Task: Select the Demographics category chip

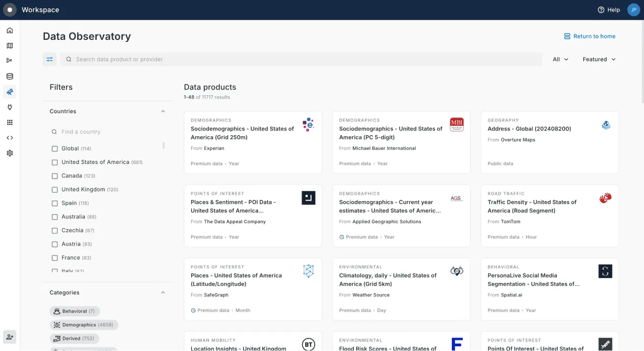Action: point(84,324)
